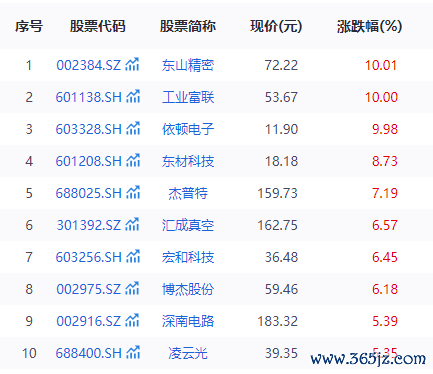Click the chart icon next to 688025.SH
Viewport: 433px width, 374px height.
point(133,192)
